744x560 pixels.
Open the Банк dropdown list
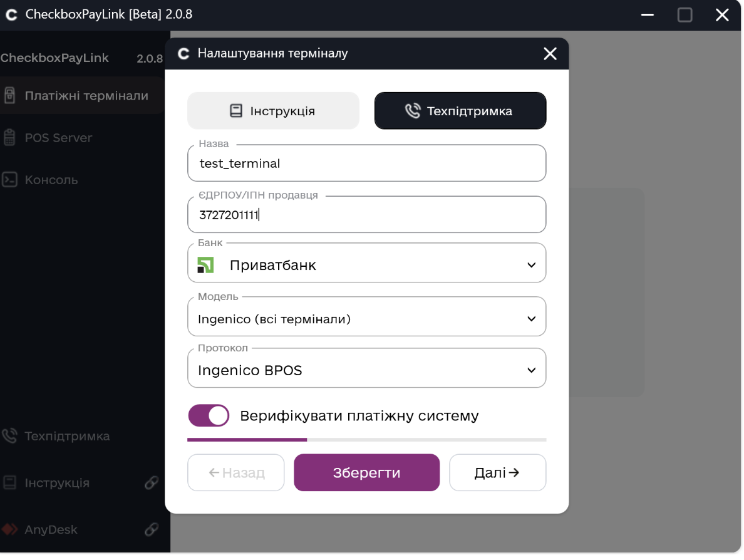[x=531, y=265]
